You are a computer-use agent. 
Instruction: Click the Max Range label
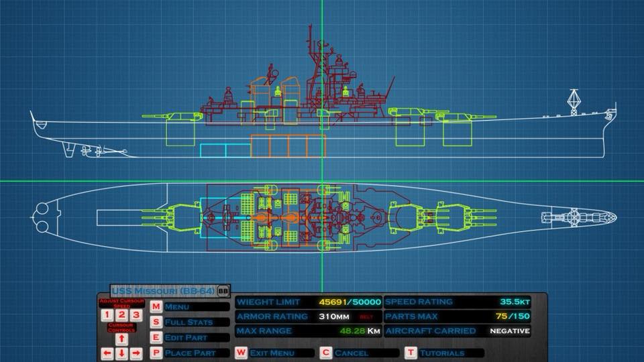(264, 330)
